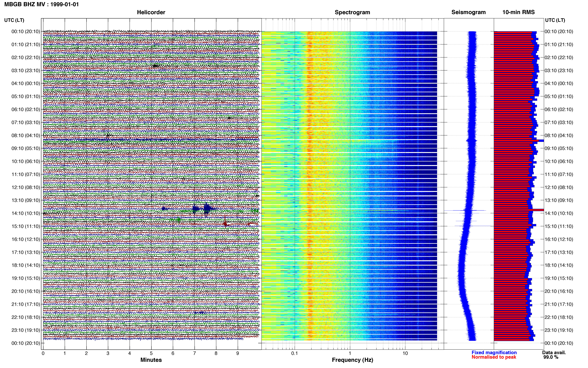
Task: Click the minute 5 tick label
Action: (x=151, y=353)
